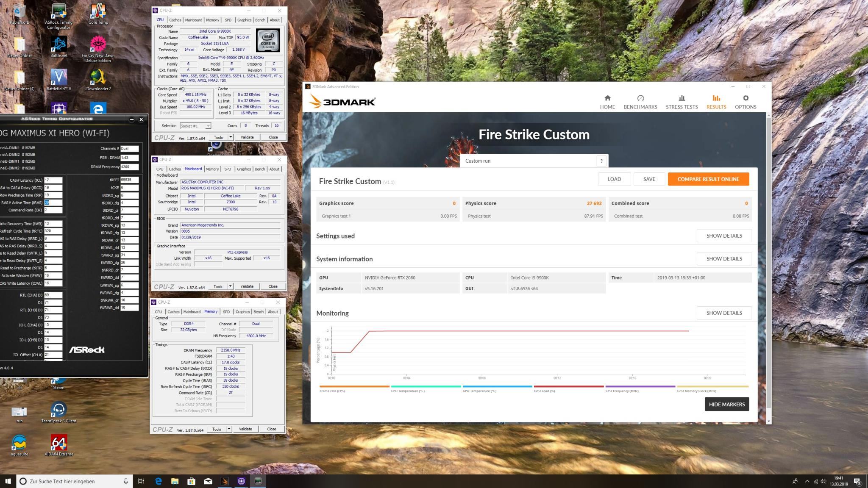
Task: Switch to CPU tab in Memory CPU-Z window
Action: click(159, 312)
